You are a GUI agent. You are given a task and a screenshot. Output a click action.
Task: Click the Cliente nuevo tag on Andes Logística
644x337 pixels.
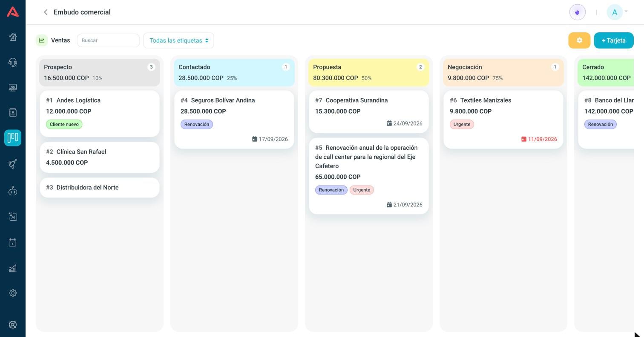pos(64,124)
